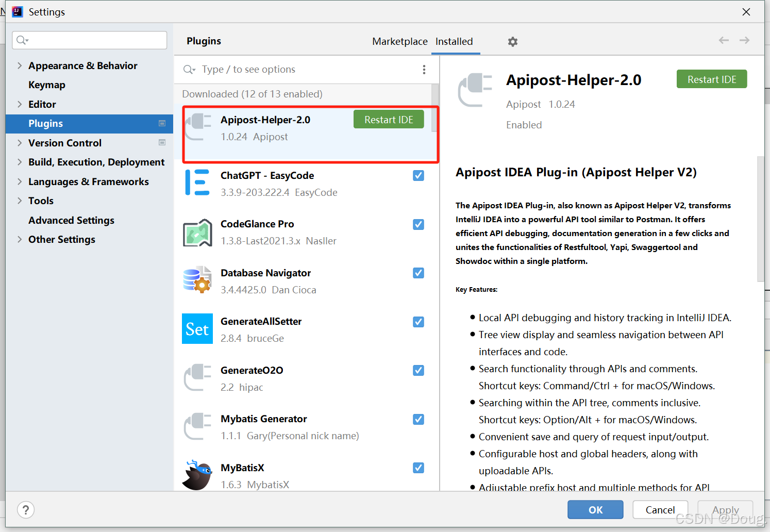This screenshot has height=532, width=770.
Task: Uncheck the Database Navigator plugin
Action: click(x=419, y=273)
